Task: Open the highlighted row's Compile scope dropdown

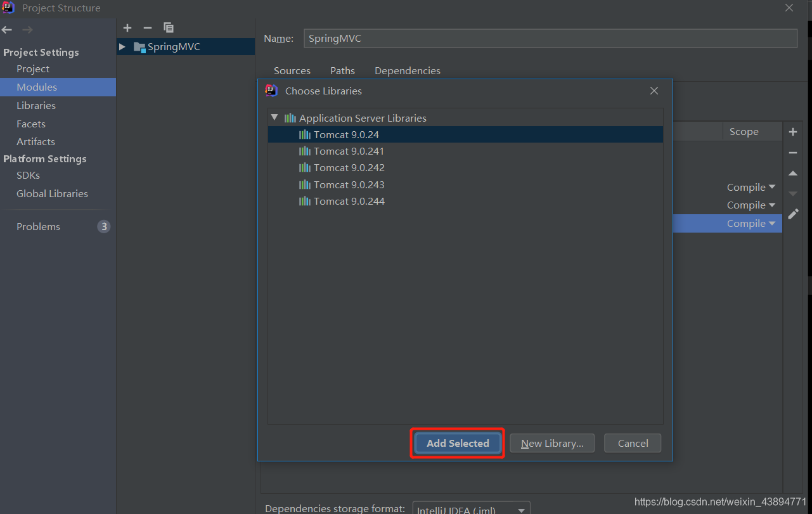Action: tap(751, 224)
